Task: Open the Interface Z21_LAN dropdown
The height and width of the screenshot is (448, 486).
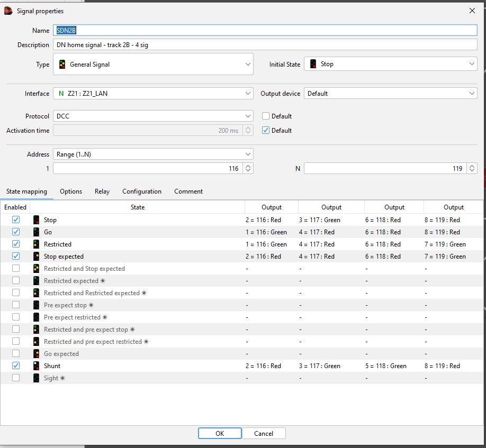Action: (153, 94)
